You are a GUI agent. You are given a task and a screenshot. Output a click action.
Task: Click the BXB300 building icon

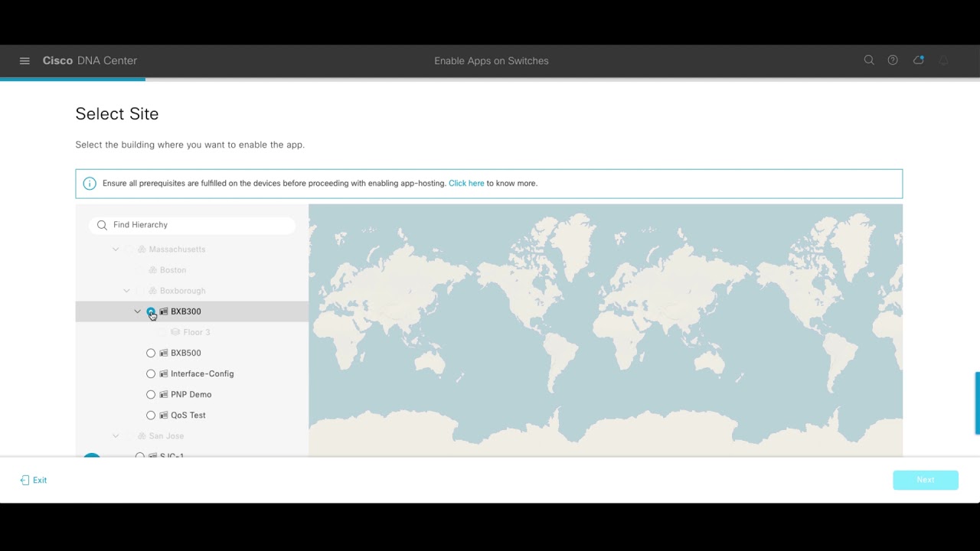tap(164, 311)
